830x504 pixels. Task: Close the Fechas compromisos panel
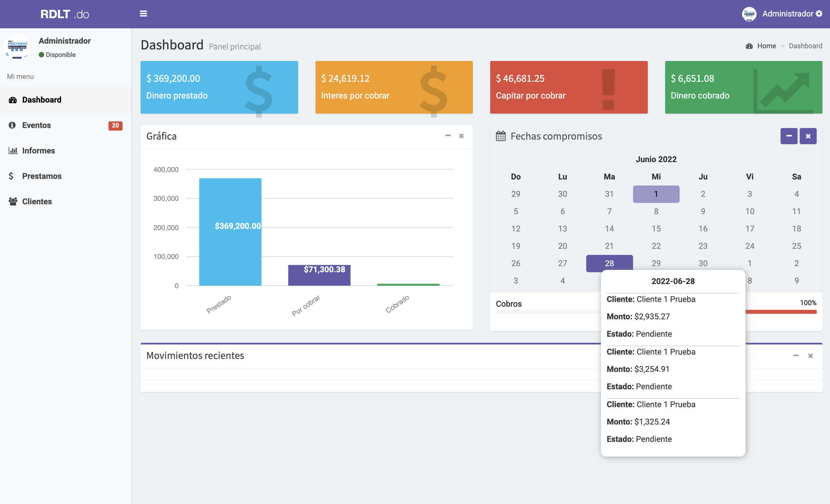point(808,136)
